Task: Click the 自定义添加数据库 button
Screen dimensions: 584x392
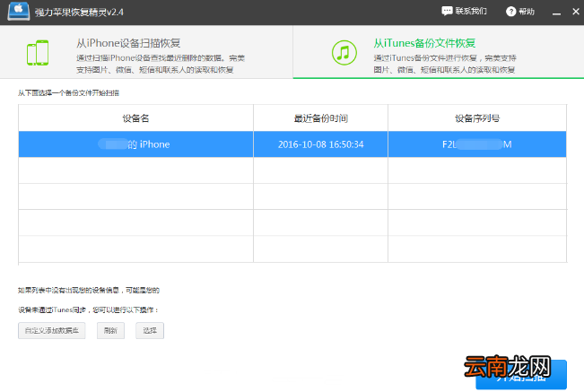Action: click(52, 331)
